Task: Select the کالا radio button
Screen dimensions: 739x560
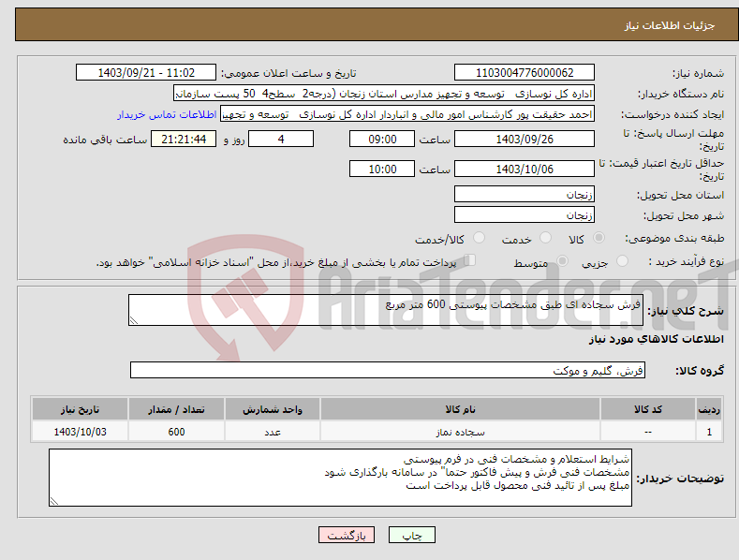Action: click(599, 238)
